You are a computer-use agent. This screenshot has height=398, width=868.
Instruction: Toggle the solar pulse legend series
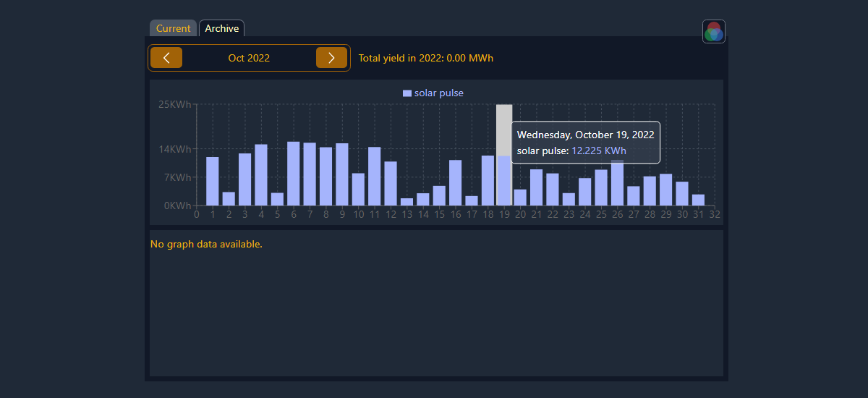[433, 93]
